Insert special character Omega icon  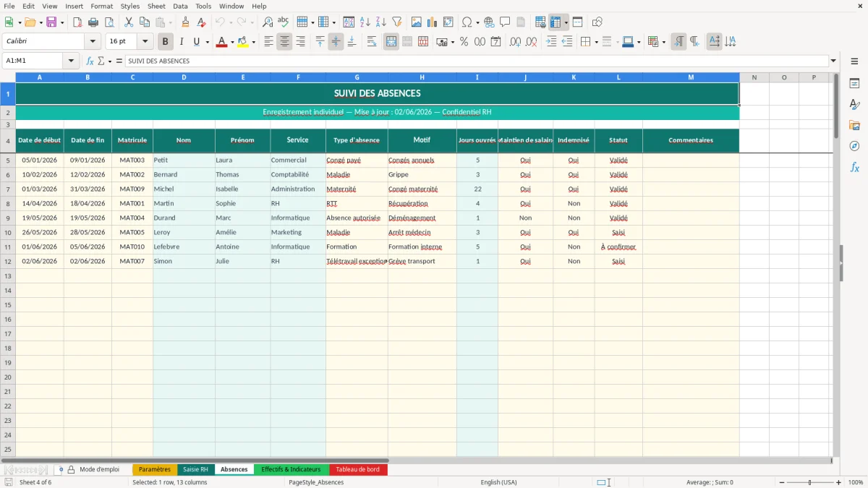(x=467, y=22)
